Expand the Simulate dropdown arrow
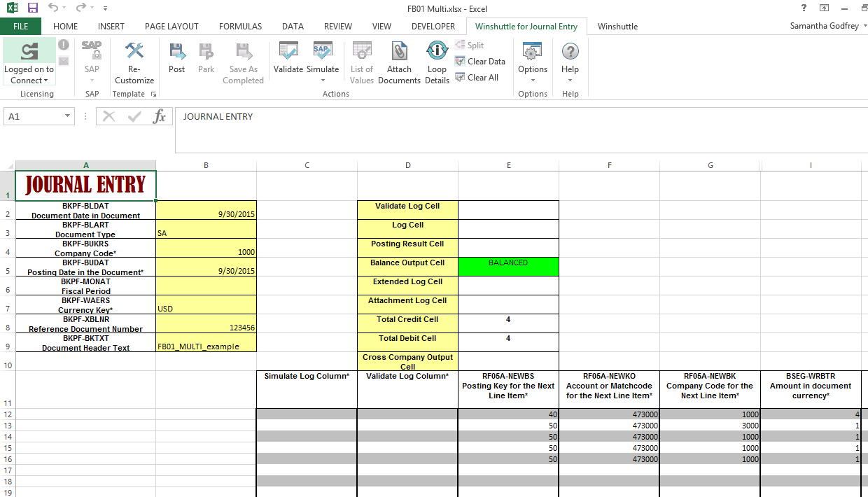Viewport: 868px width, 497px height. [x=323, y=80]
